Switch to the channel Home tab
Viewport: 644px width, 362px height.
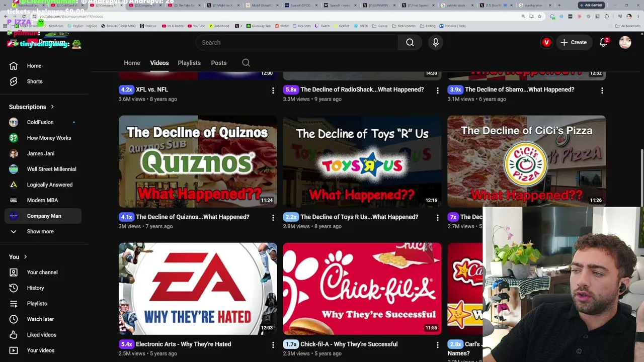coord(132,63)
